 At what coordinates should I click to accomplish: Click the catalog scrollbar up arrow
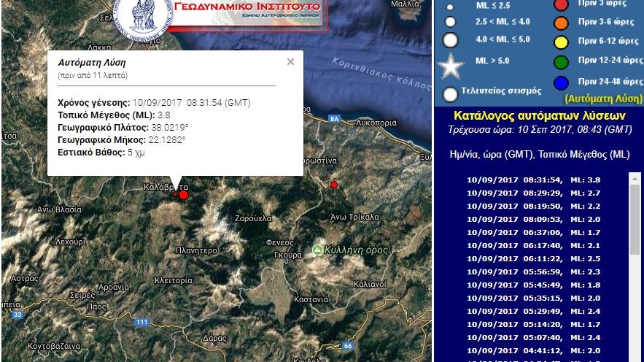[634, 178]
